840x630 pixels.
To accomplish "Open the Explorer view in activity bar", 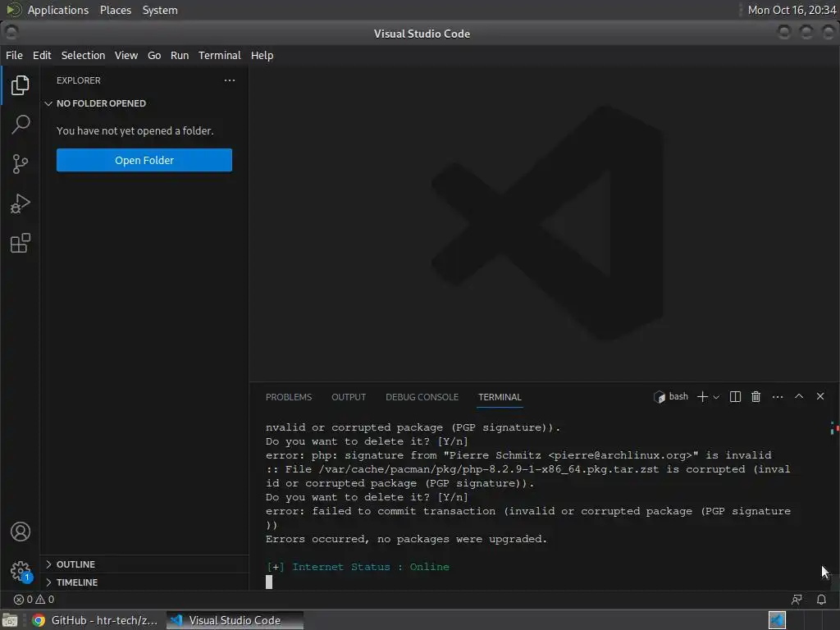I will click(20, 85).
